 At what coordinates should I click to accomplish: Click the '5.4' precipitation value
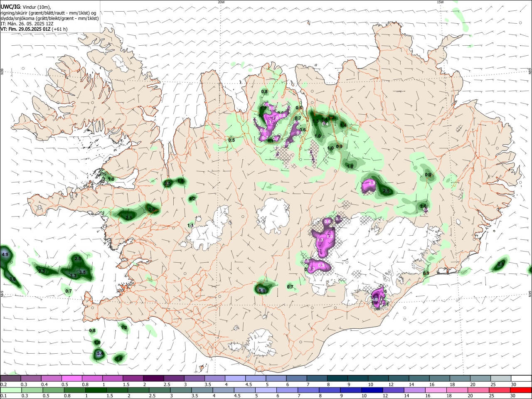99,354
